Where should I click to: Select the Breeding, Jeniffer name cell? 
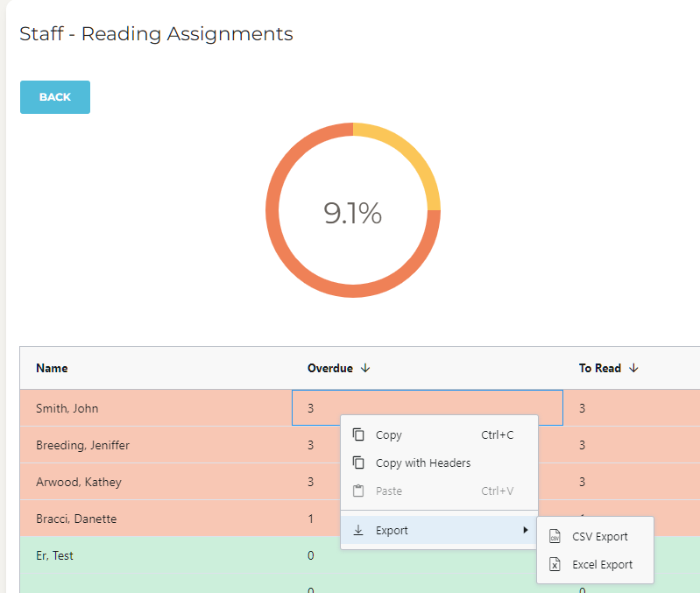(x=82, y=445)
